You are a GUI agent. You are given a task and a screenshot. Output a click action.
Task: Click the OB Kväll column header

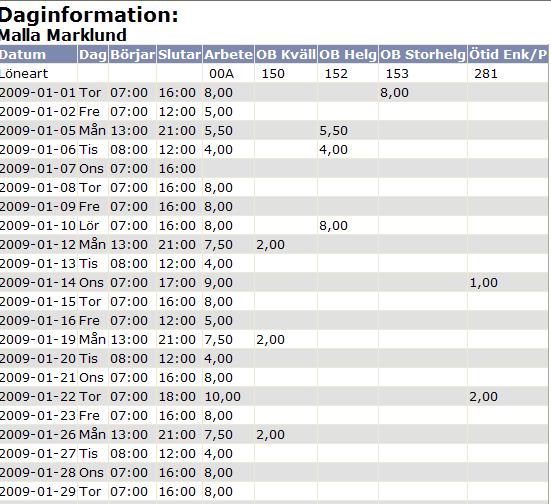point(286,54)
